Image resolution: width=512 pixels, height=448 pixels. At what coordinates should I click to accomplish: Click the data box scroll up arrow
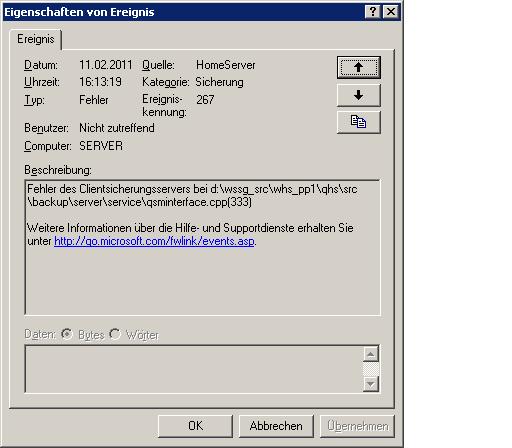(x=371, y=354)
